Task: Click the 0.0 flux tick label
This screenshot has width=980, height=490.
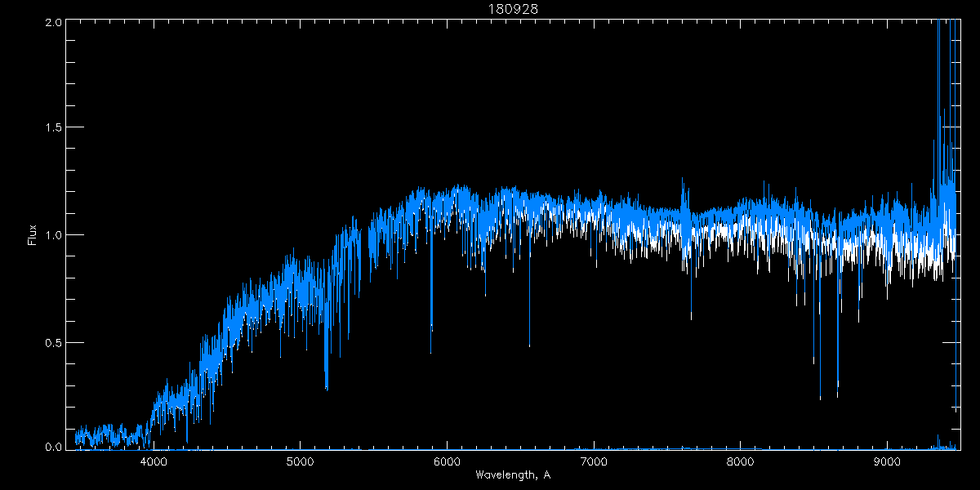Action: click(53, 447)
